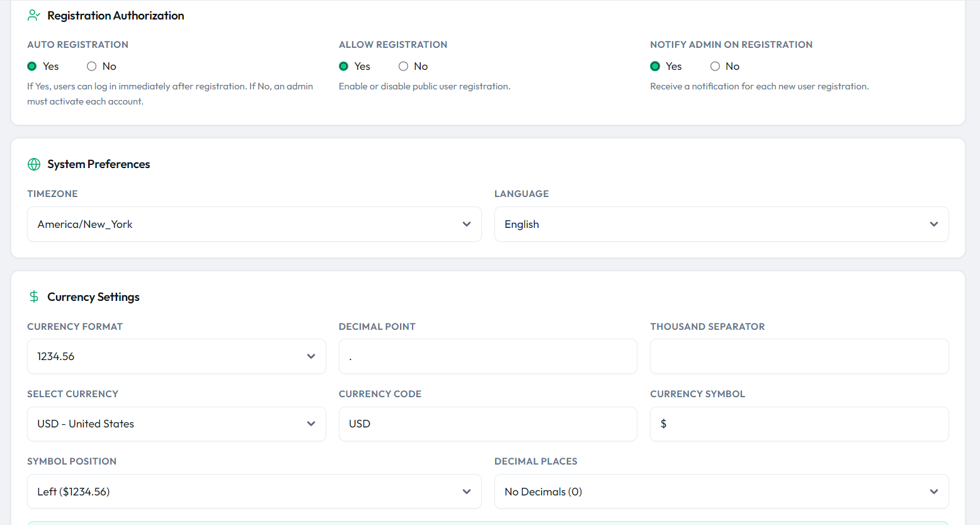Image resolution: width=980 pixels, height=525 pixels.
Task: Open the Select Currency dropdown
Action: point(176,424)
